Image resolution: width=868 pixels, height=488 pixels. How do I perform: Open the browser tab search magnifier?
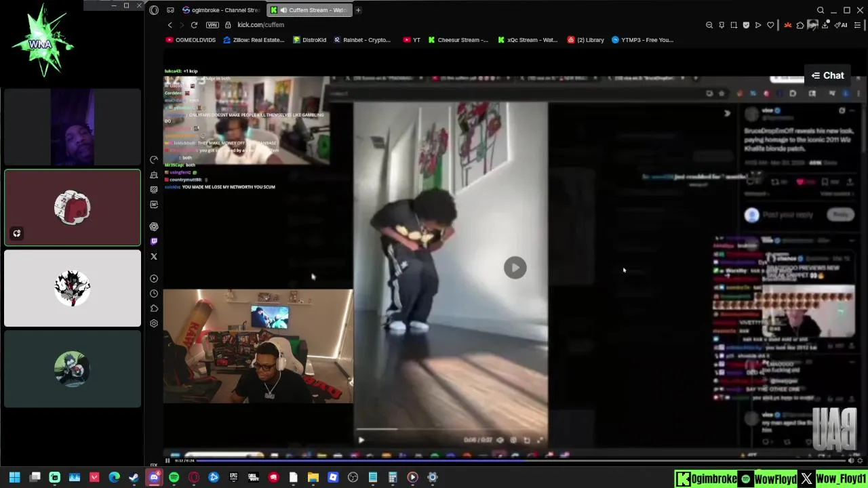[x=821, y=10]
